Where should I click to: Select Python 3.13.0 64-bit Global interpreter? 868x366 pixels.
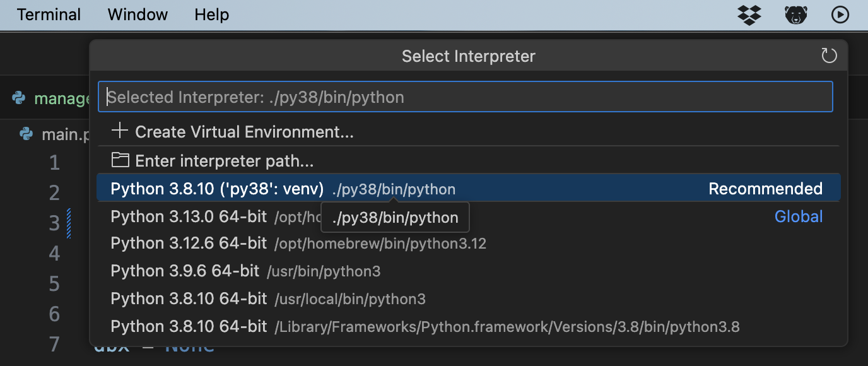pyautogui.click(x=189, y=217)
